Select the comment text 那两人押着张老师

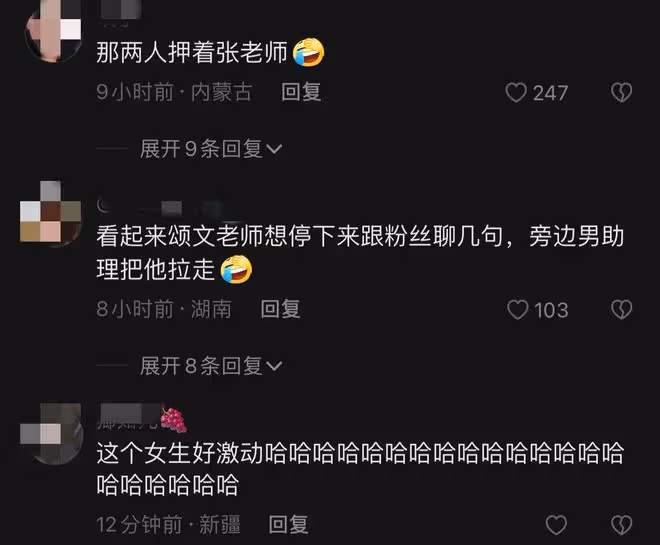[192, 52]
